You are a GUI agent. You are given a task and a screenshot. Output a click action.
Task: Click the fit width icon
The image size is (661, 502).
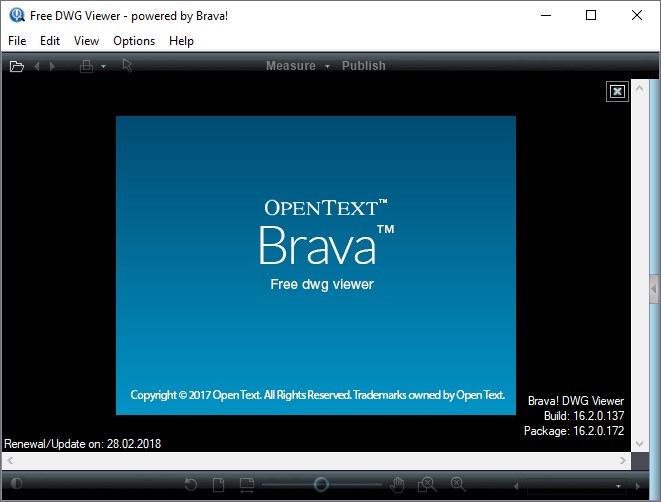(246, 485)
